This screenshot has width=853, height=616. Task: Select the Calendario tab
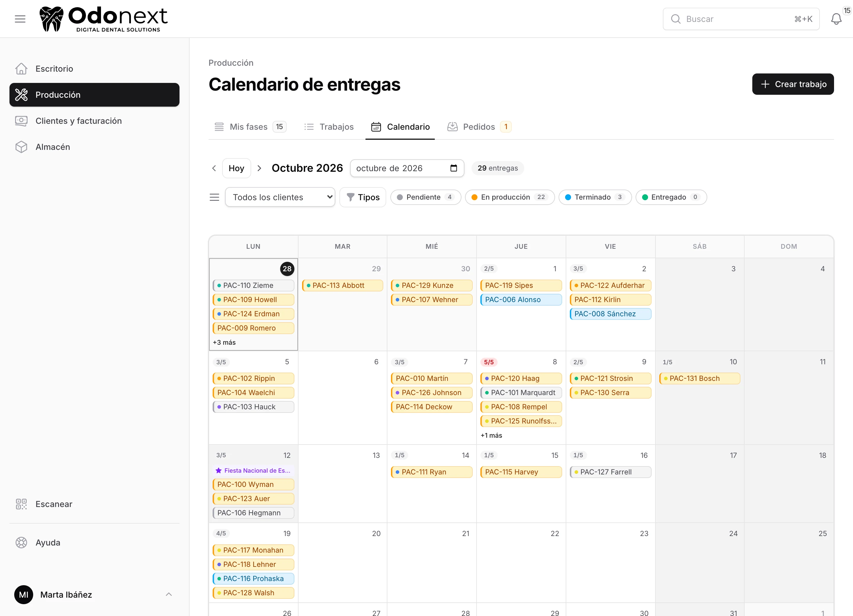tap(400, 127)
